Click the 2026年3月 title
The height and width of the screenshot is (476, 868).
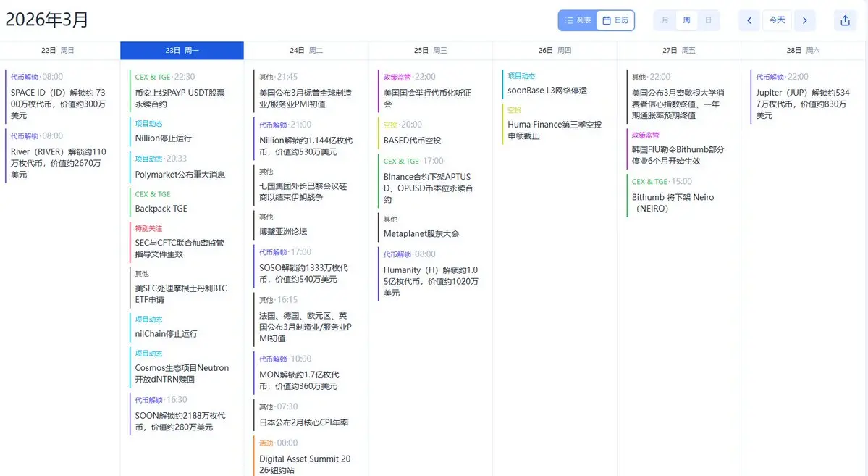pyautogui.click(x=47, y=20)
